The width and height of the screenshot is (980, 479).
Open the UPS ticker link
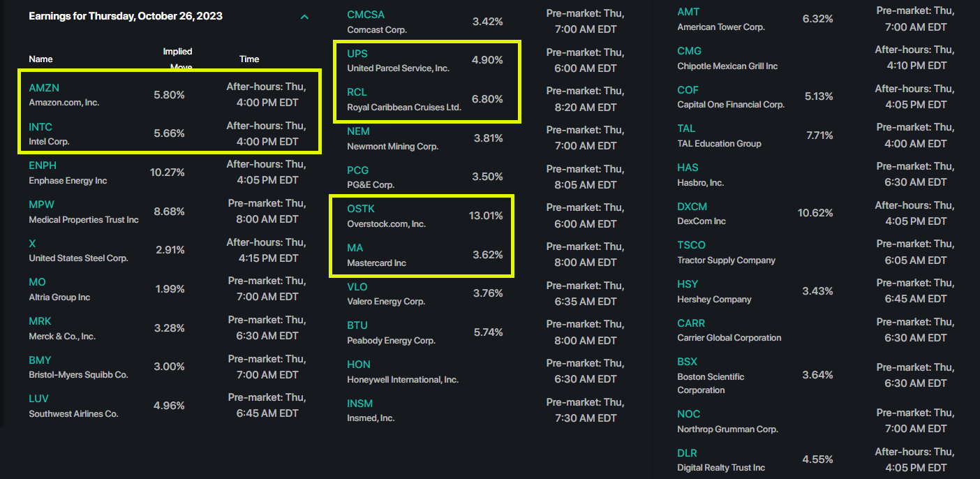point(357,54)
